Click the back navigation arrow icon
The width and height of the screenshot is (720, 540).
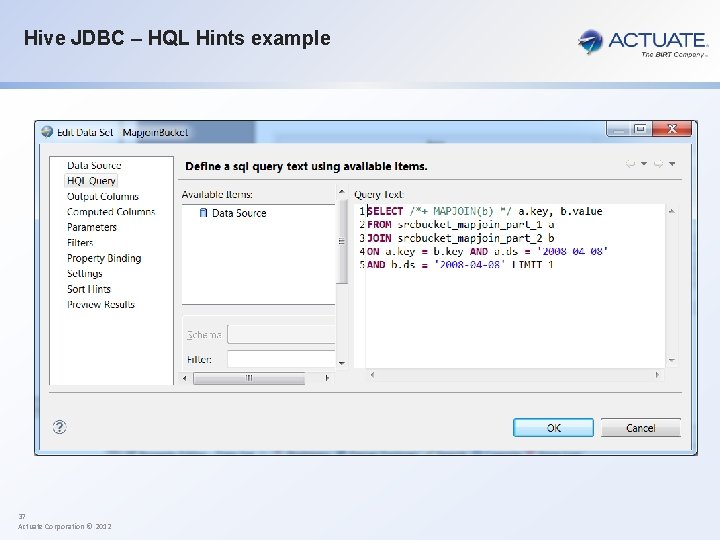(x=631, y=163)
